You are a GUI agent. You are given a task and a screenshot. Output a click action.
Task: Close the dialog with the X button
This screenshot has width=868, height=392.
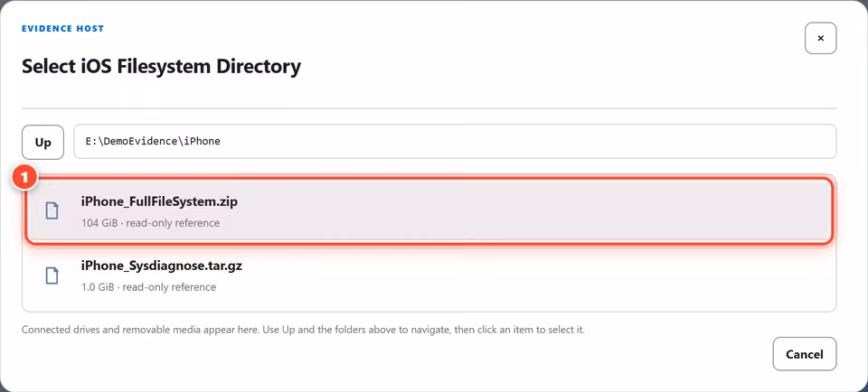pyautogui.click(x=820, y=38)
